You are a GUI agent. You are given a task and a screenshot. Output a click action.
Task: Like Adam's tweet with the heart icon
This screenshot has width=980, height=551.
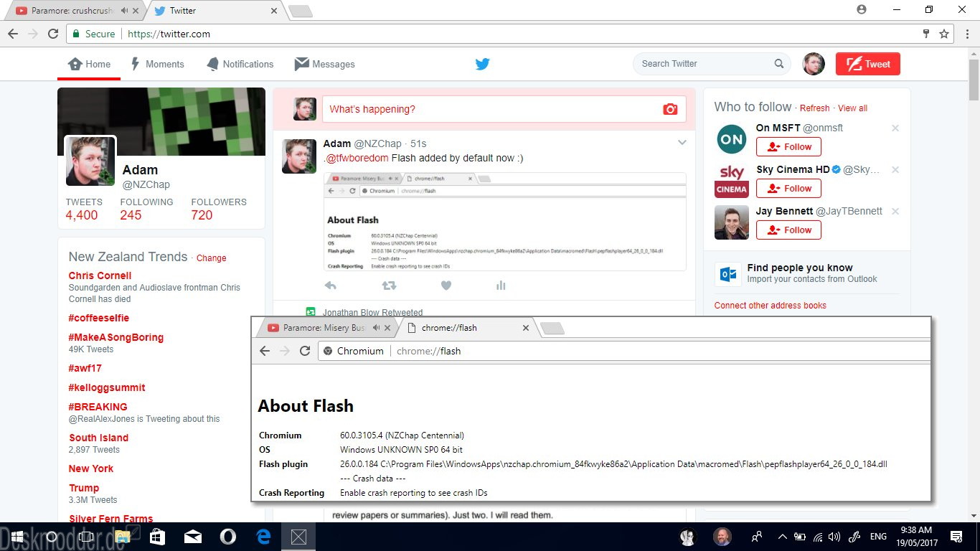pyautogui.click(x=446, y=286)
